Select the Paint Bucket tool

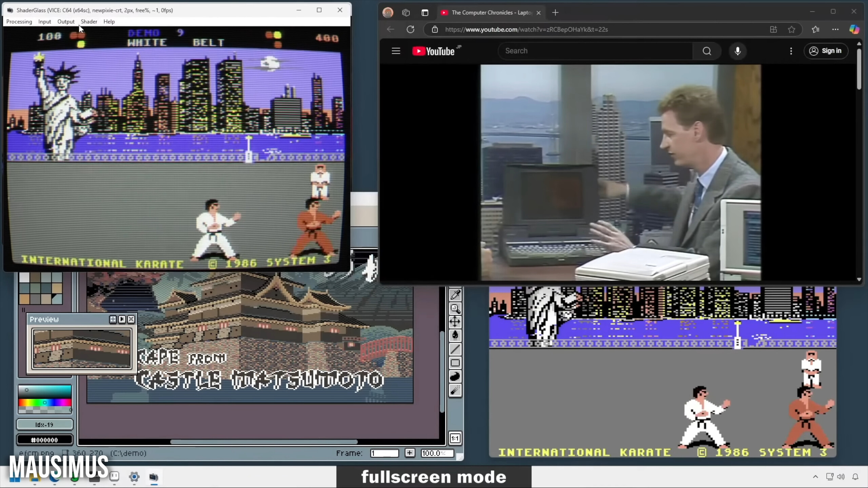(455, 335)
